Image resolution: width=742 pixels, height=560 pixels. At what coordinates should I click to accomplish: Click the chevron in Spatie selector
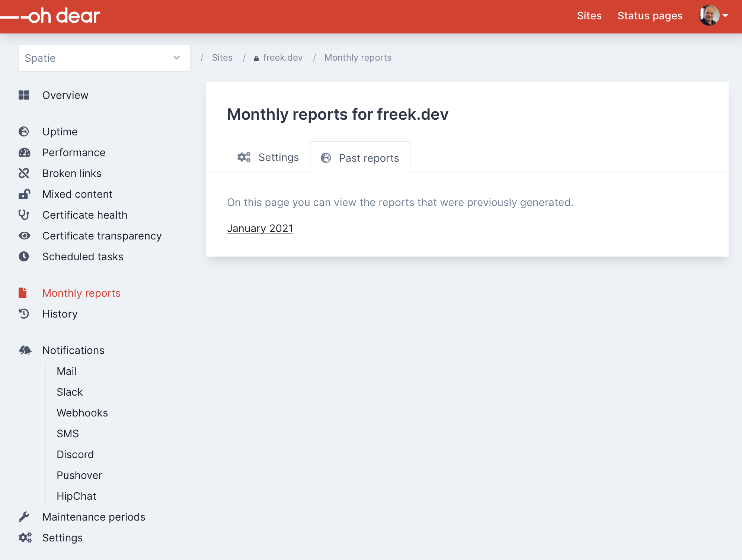pyautogui.click(x=177, y=58)
